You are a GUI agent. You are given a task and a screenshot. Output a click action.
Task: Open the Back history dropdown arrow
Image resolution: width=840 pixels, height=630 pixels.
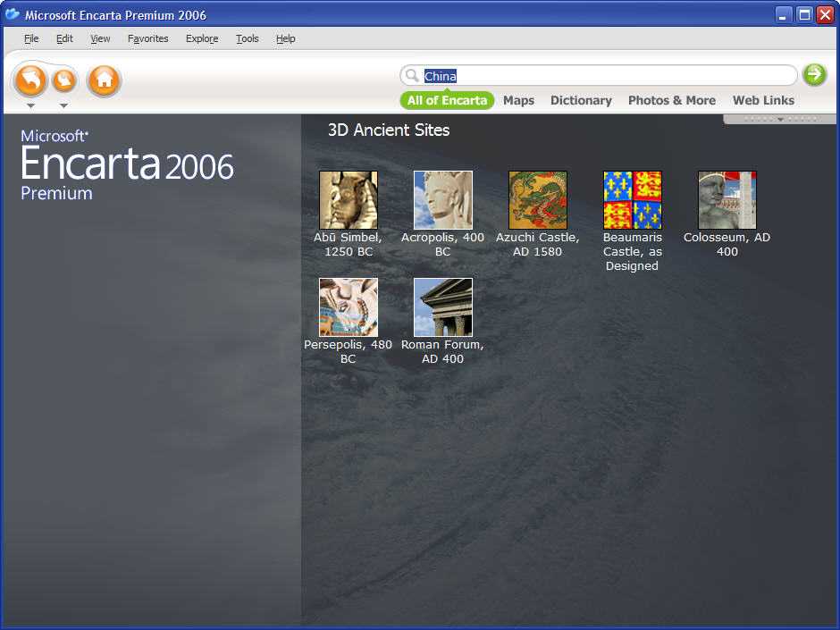(31, 105)
